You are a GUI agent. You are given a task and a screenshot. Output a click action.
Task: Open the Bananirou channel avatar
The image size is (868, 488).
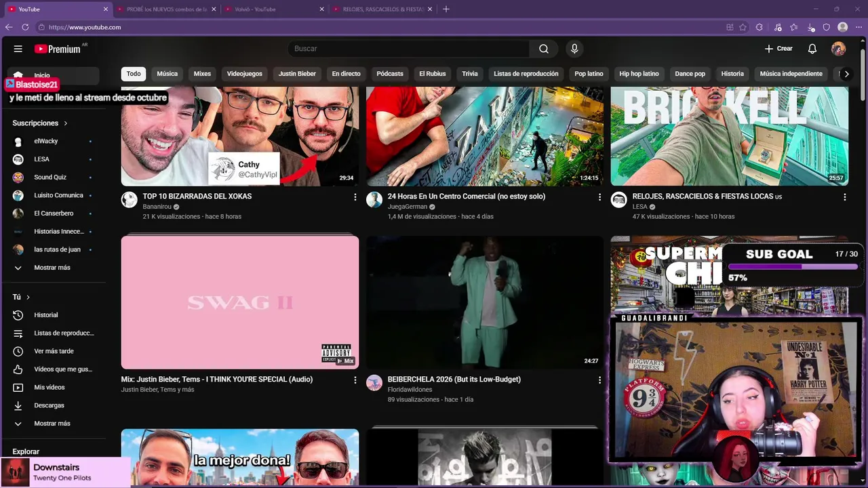[x=129, y=199]
